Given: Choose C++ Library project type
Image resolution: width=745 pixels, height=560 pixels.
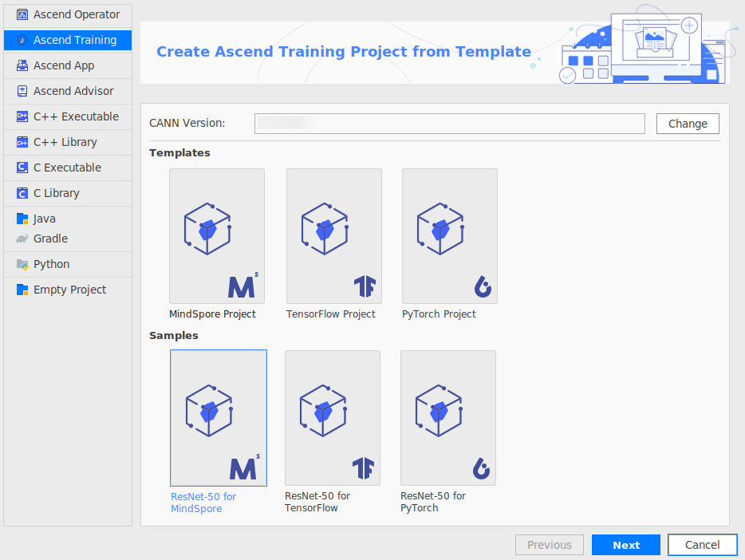Looking at the screenshot, I should pyautogui.click(x=68, y=142).
